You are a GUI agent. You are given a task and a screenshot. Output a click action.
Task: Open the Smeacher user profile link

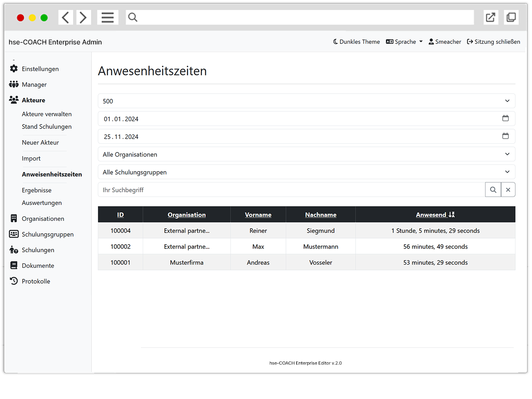tap(445, 42)
